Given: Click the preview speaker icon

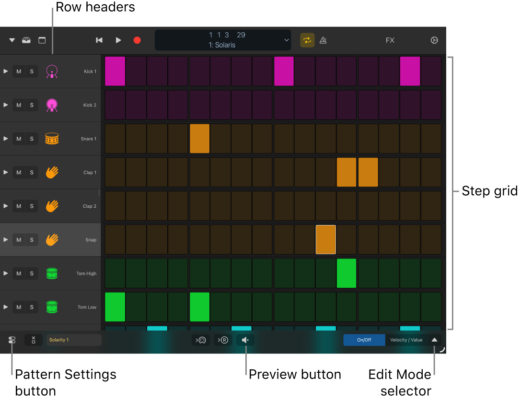Looking at the screenshot, I should (x=245, y=340).
